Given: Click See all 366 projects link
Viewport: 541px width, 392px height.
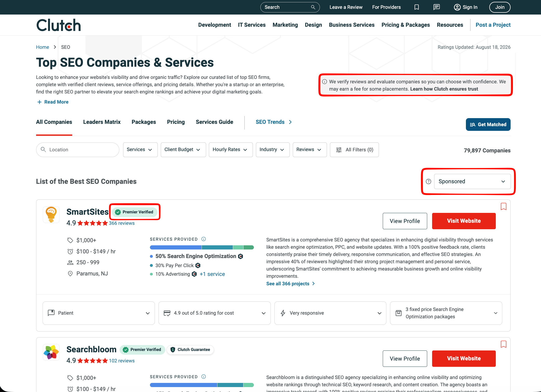Looking at the screenshot, I should tap(291, 284).
